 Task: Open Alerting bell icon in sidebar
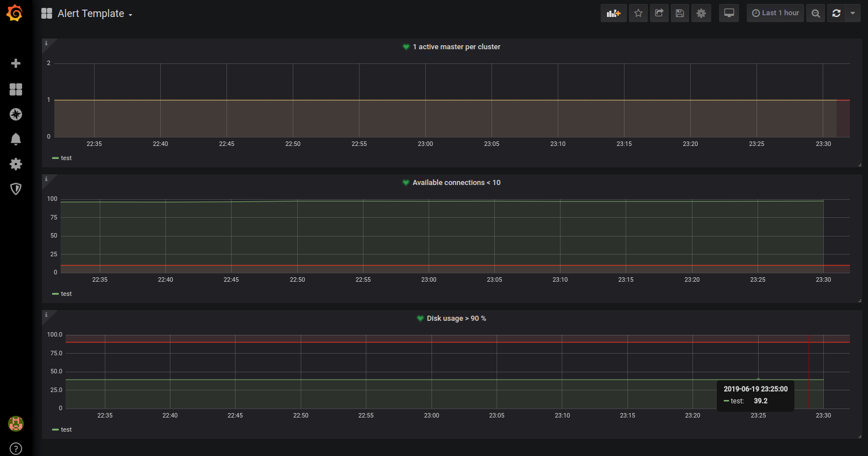point(16,139)
